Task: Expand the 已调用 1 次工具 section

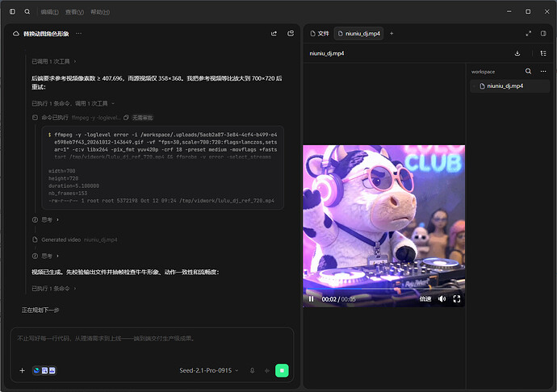Action: click(x=54, y=61)
